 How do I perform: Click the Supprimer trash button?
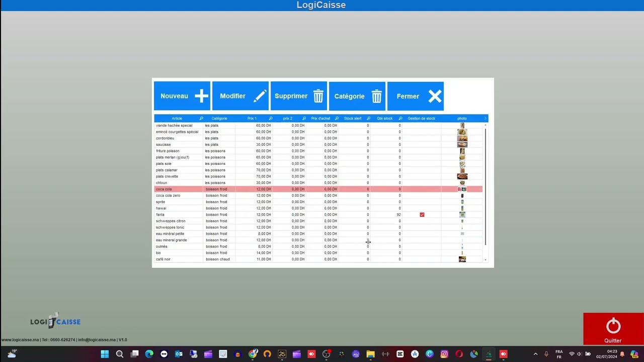299,96
